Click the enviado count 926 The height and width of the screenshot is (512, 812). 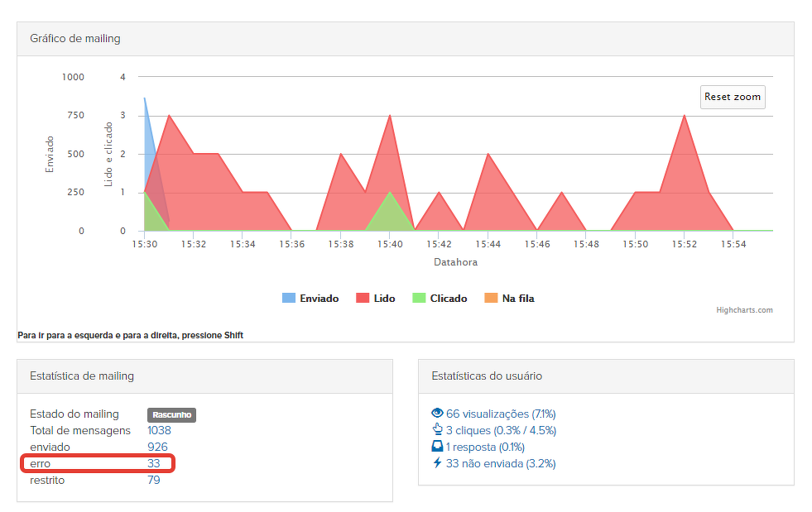click(157, 447)
